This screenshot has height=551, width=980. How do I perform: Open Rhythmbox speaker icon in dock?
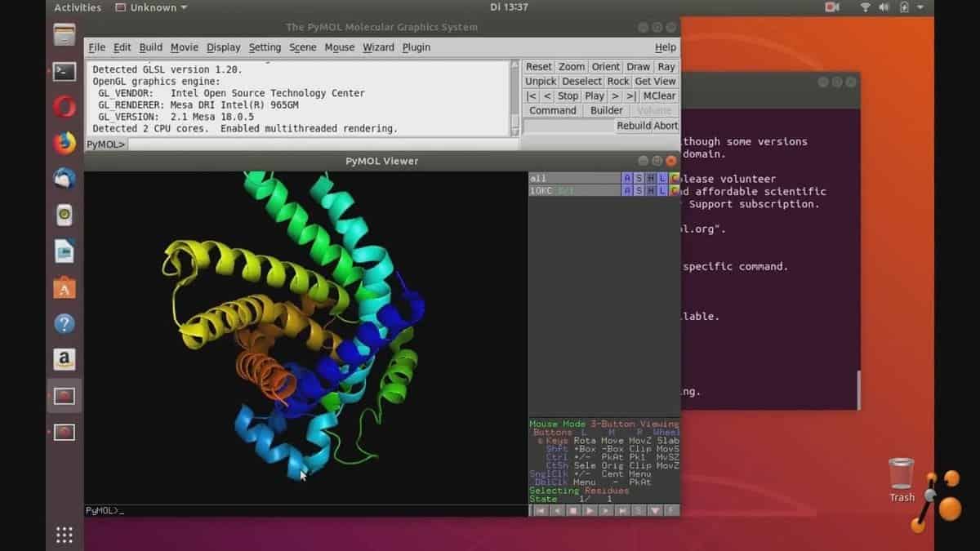point(65,215)
